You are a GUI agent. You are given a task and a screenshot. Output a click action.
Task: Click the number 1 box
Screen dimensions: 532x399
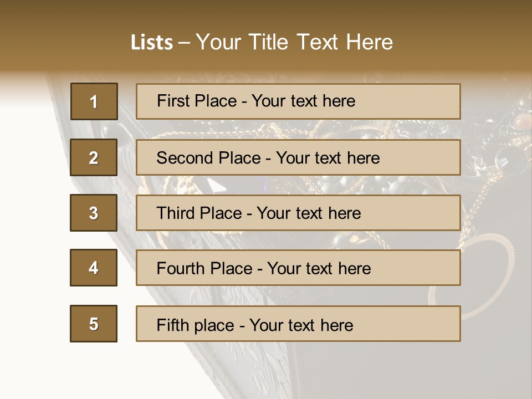94,101
